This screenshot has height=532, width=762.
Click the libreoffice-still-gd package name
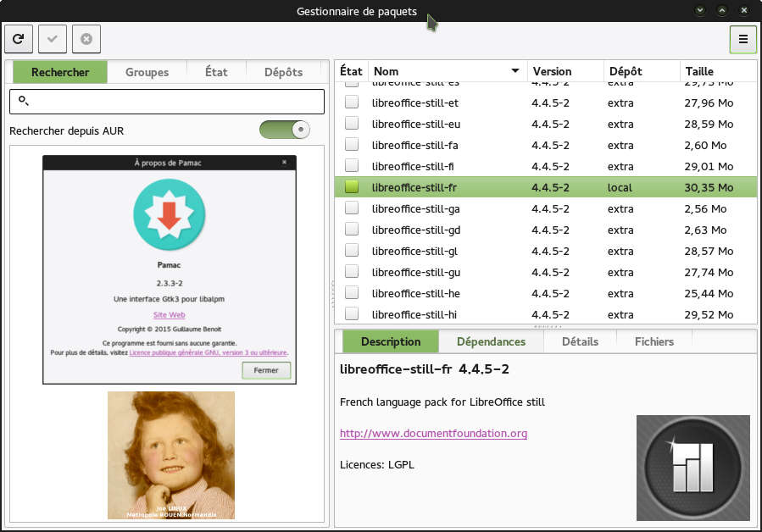click(416, 230)
